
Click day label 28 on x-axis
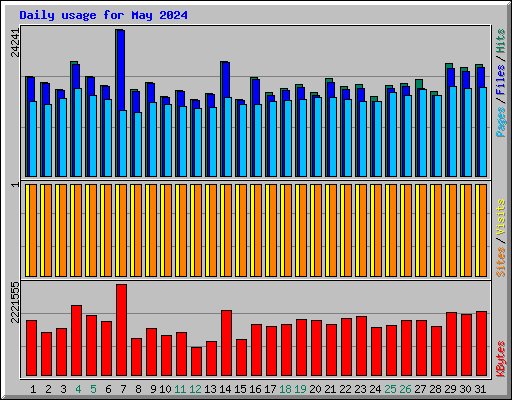435,389
